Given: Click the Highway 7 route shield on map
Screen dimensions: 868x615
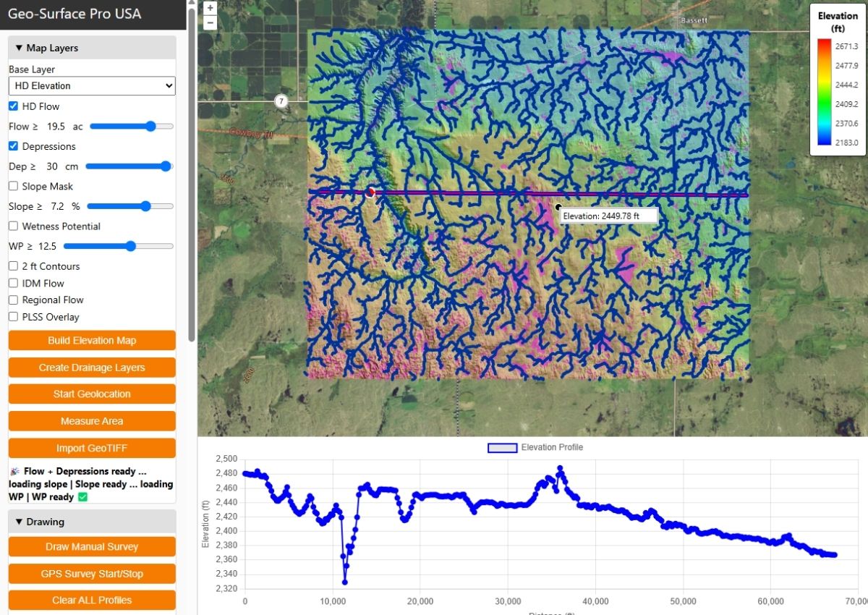Looking at the screenshot, I should click(281, 101).
